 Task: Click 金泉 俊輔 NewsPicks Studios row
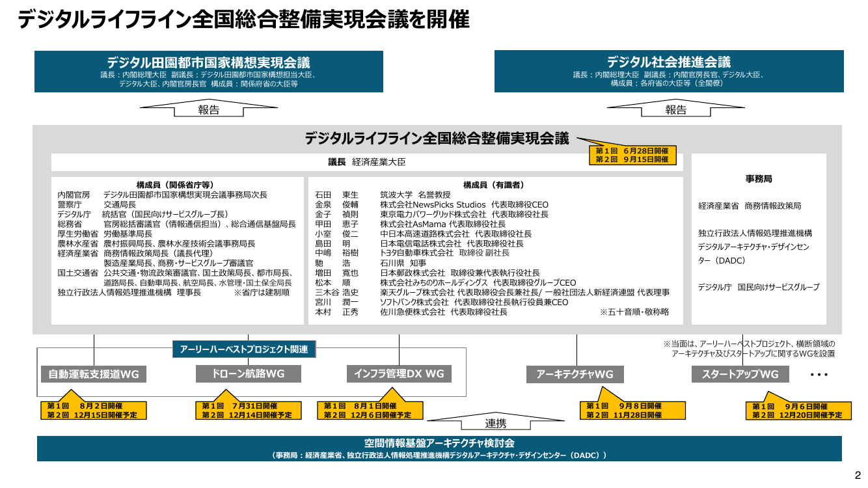pos(431,204)
